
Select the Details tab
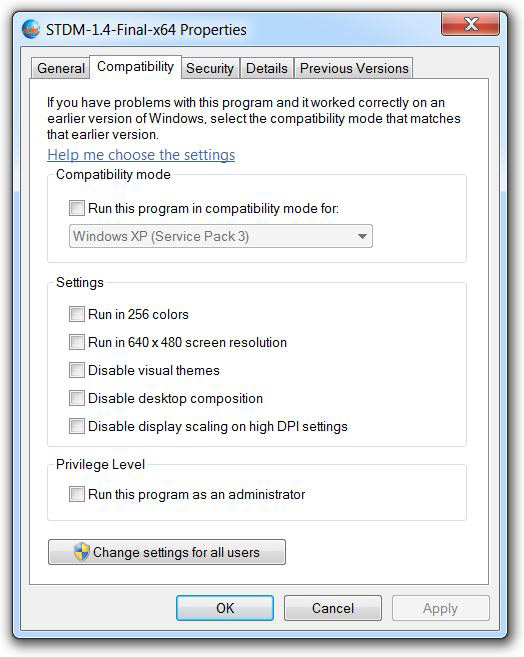point(267,68)
